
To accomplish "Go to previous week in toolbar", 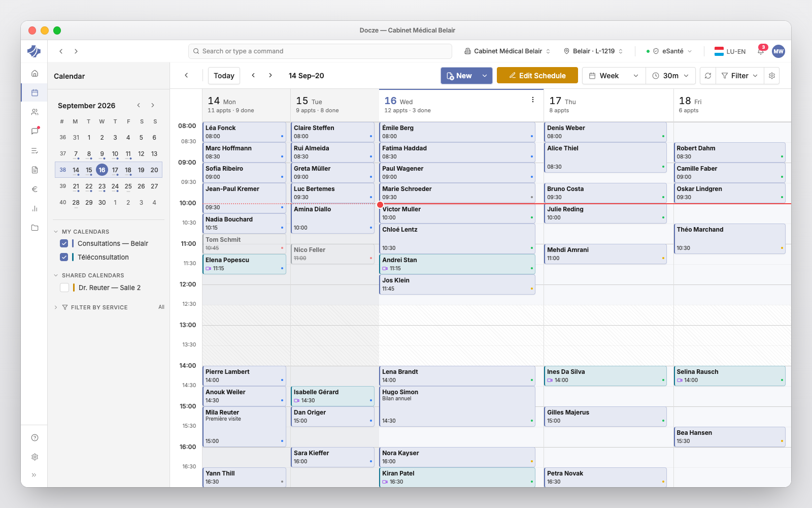I will [253, 75].
